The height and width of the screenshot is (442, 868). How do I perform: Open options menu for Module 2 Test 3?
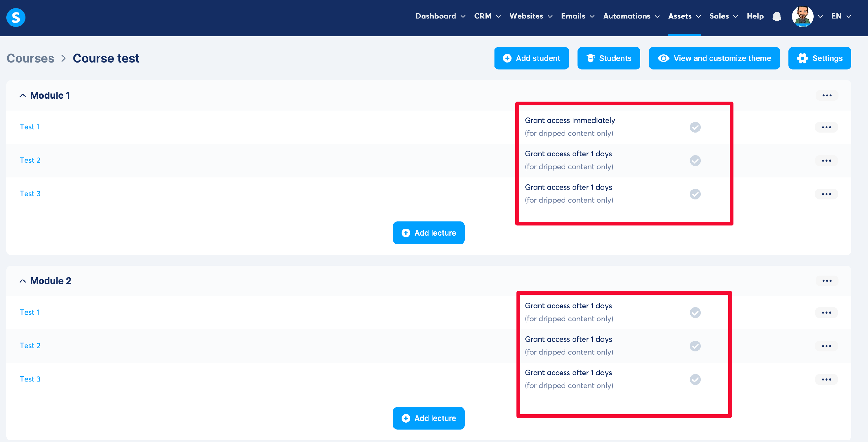[x=826, y=379]
